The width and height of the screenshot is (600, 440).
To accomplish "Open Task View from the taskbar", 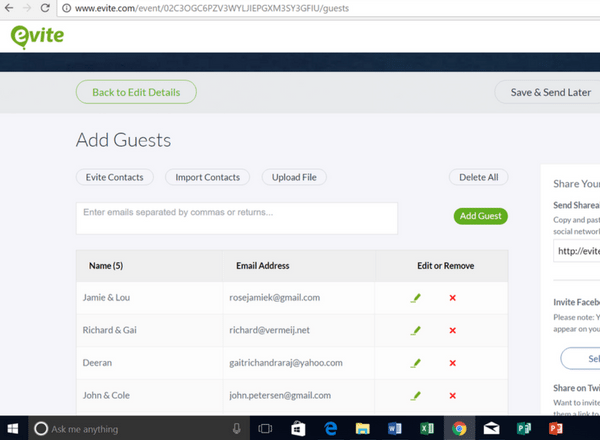I will (265, 429).
